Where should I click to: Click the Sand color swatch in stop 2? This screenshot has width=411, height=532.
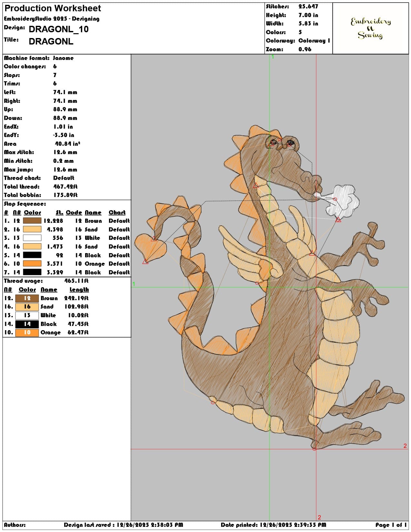(32, 229)
